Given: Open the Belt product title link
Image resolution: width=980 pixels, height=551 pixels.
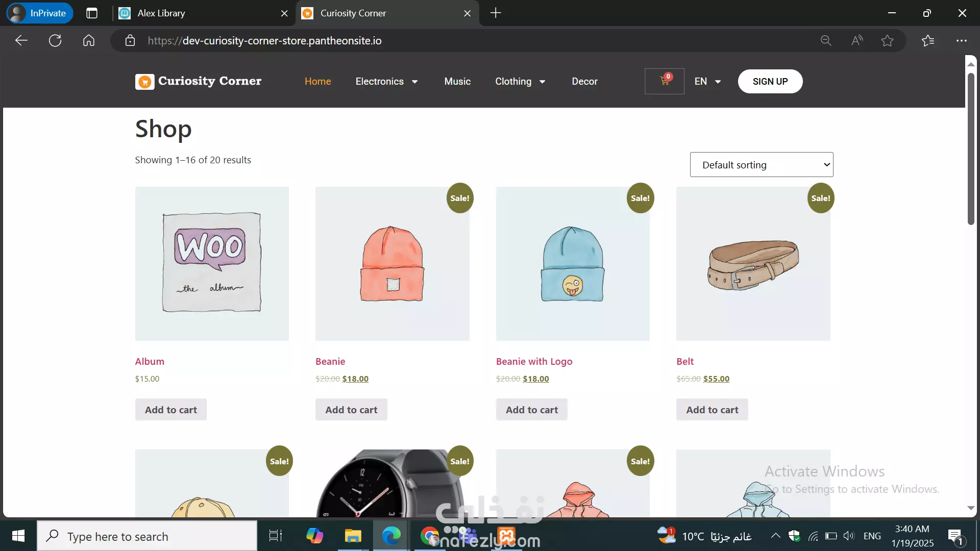Looking at the screenshot, I should coord(685,361).
